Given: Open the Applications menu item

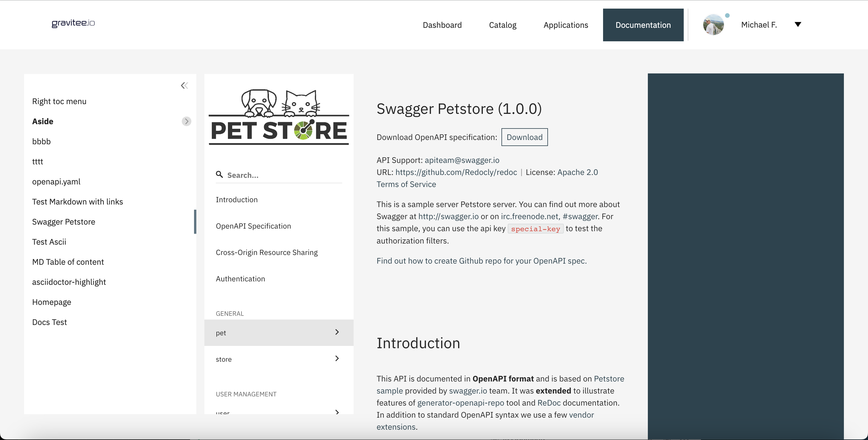Looking at the screenshot, I should (566, 25).
